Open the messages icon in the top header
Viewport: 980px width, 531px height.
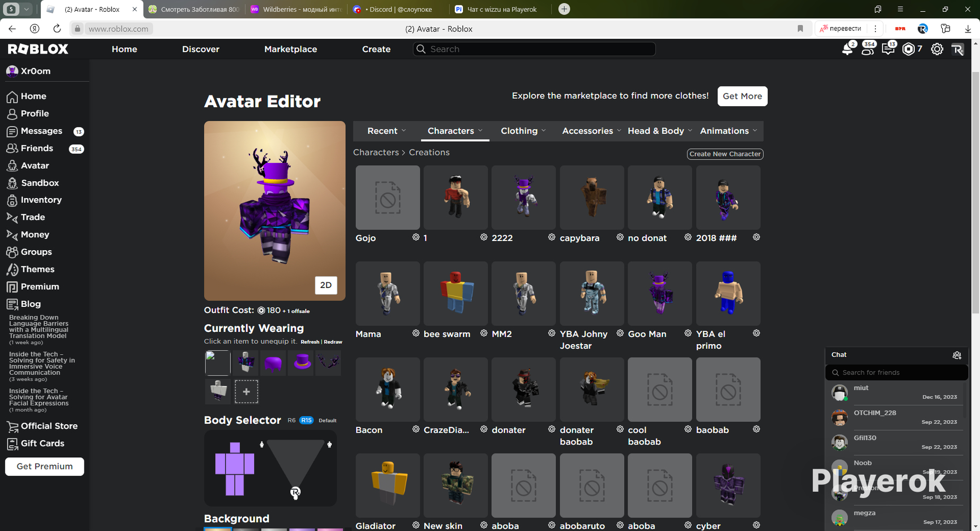tap(888, 49)
